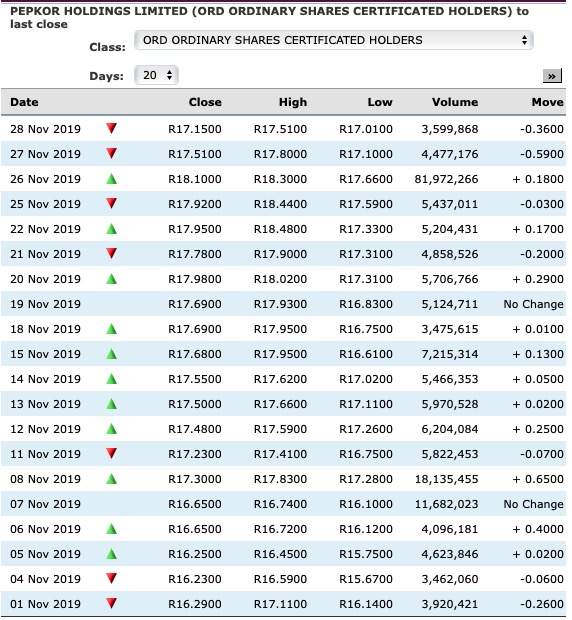Click the High column header

293,102
